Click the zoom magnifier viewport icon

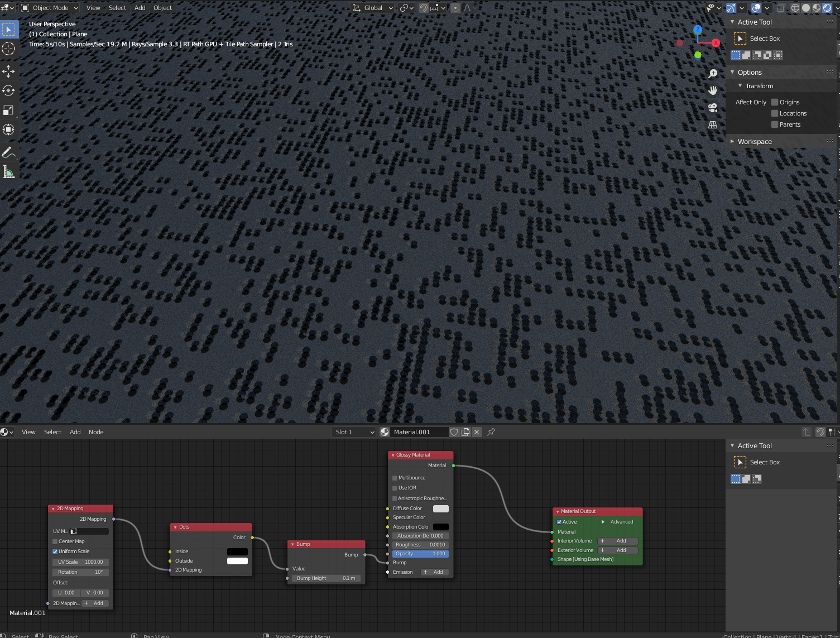pyautogui.click(x=713, y=74)
